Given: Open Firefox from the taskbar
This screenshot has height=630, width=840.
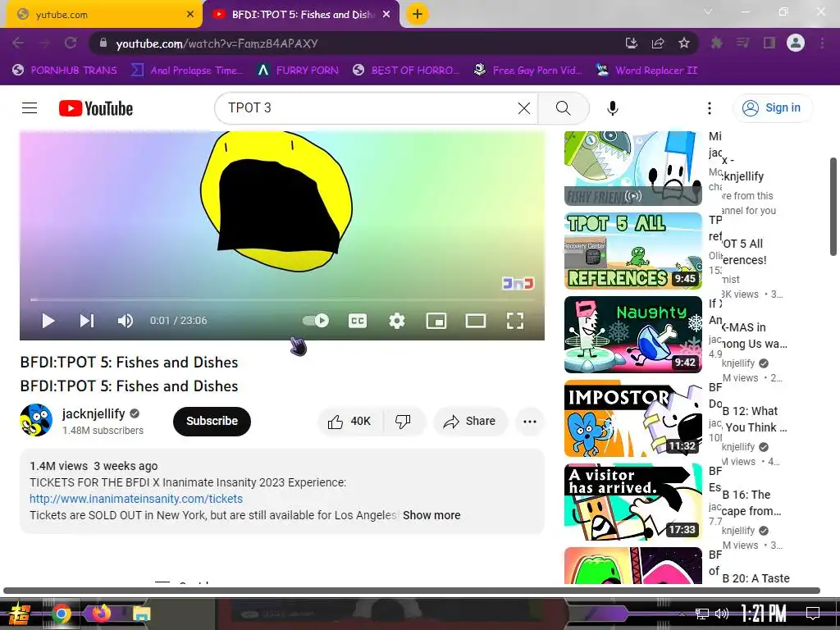Looking at the screenshot, I should (101, 613).
